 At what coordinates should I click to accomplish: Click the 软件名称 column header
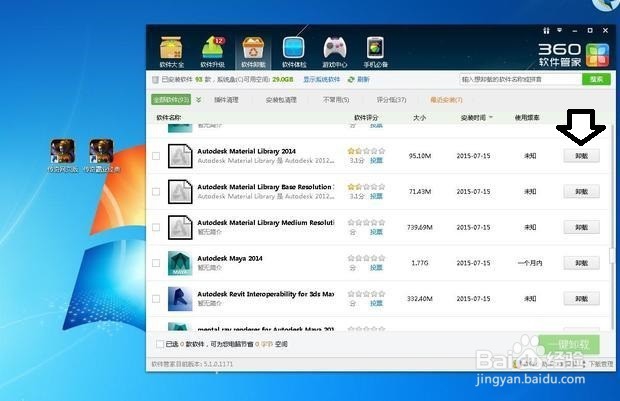tap(169, 117)
